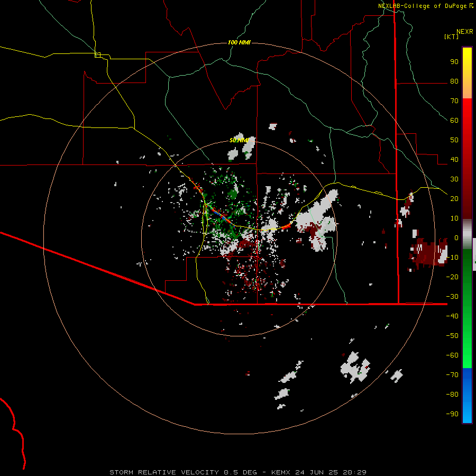Click the -40 value on velocity scale
Image resolution: width=476 pixels, height=476 pixels.
(x=452, y=316)
